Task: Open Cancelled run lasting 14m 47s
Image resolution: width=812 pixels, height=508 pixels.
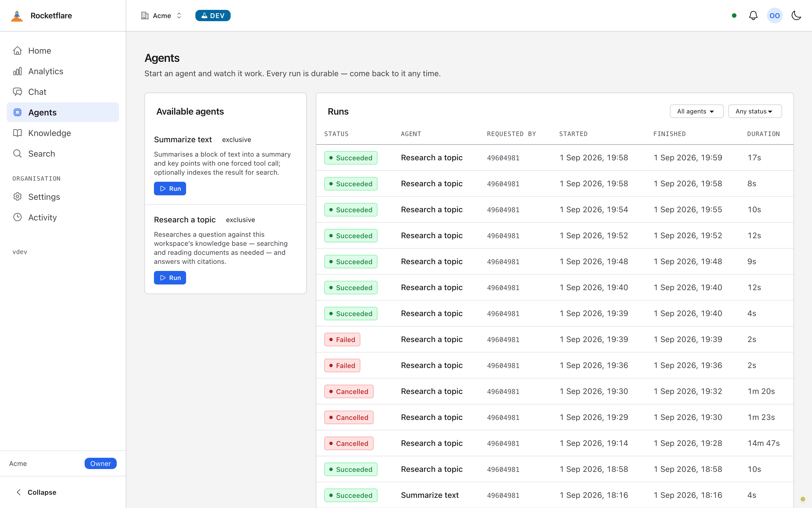Action: [554, 443]
